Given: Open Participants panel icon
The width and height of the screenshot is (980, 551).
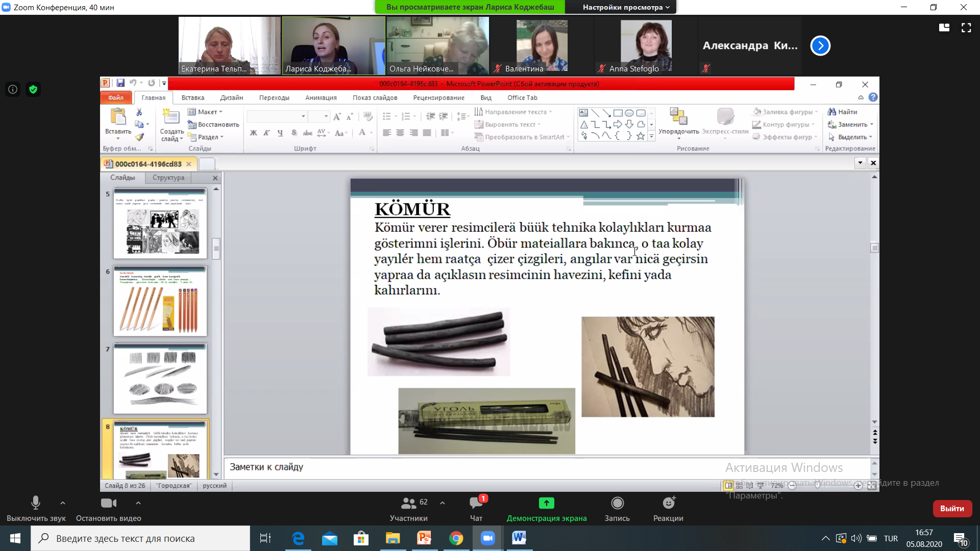Looking at the screenshot, I should click(408, 503).
